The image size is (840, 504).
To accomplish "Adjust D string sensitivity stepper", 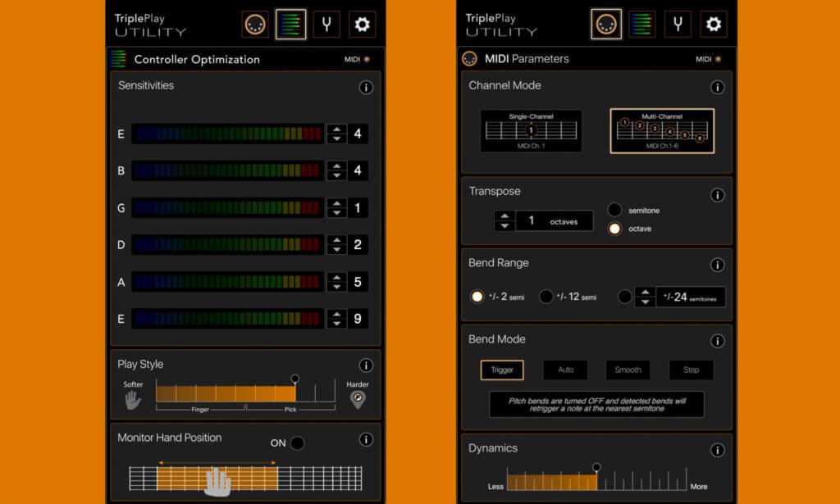I will [x=337, y=244].
